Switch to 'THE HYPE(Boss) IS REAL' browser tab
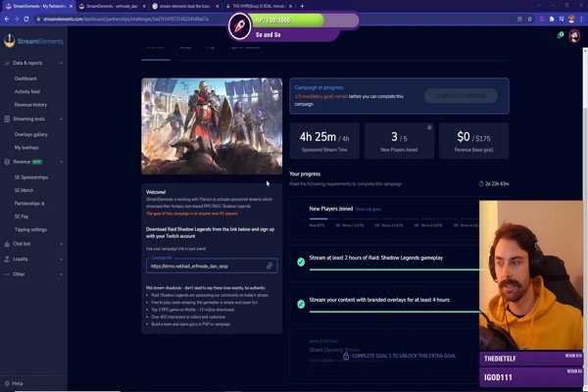Image resolution: width=588 pixels, height=392 pixels. 259,6
